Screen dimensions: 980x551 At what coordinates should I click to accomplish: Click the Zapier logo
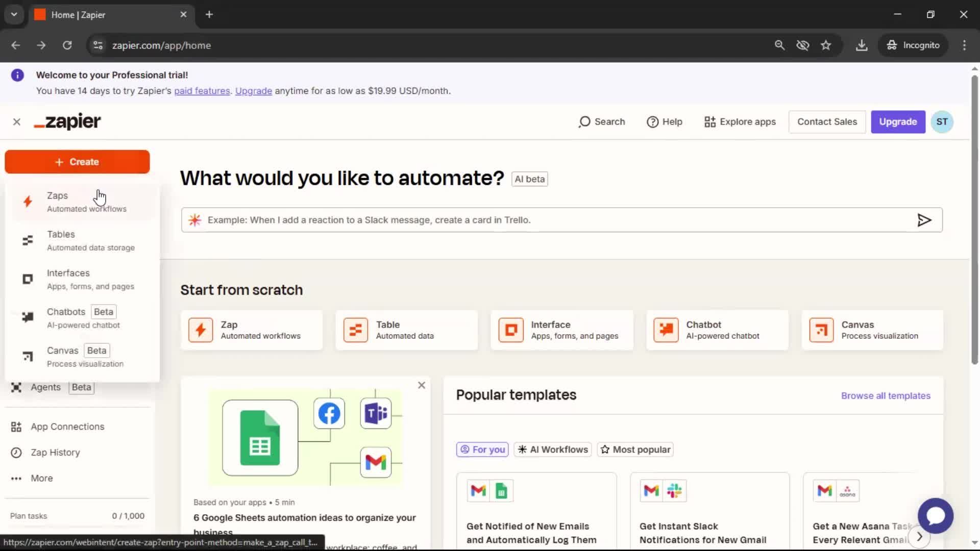pyautogui.click(x=67, y=122)
